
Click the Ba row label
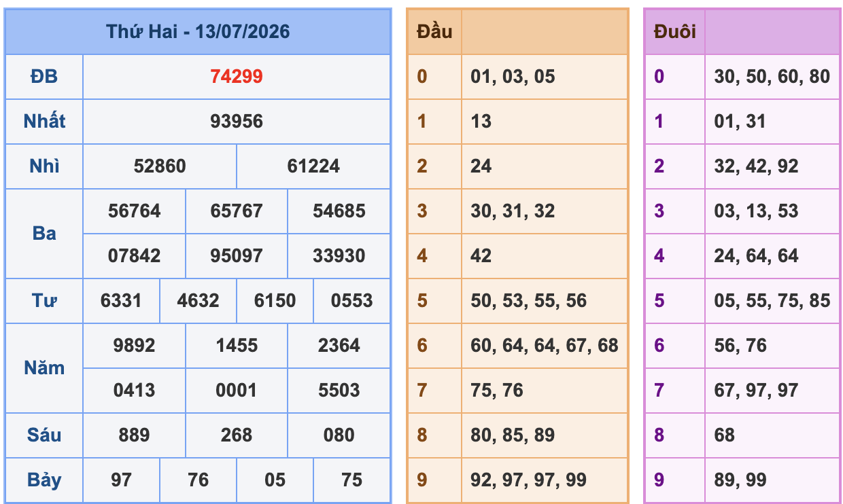coord(44,234)
